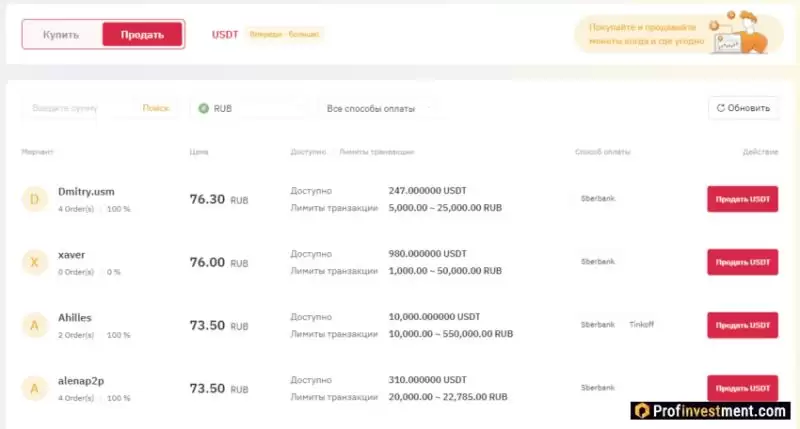The height and width of the screenshot is (429, 800).
Task: Click the alenap2p merchant avatar icon
Action: [34, 388]
